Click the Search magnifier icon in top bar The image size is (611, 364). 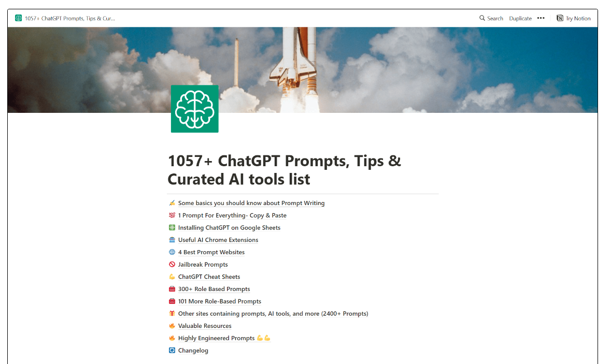pos(482,18)
